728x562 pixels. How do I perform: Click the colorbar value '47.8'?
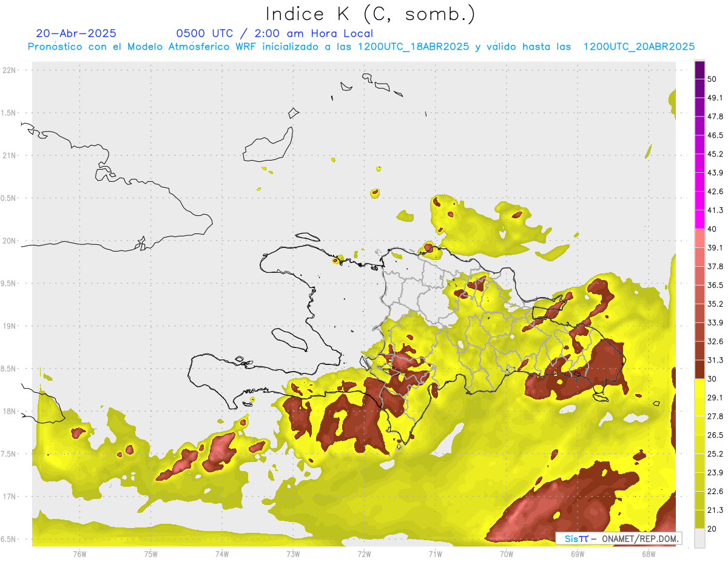click(x=715, y=116)
